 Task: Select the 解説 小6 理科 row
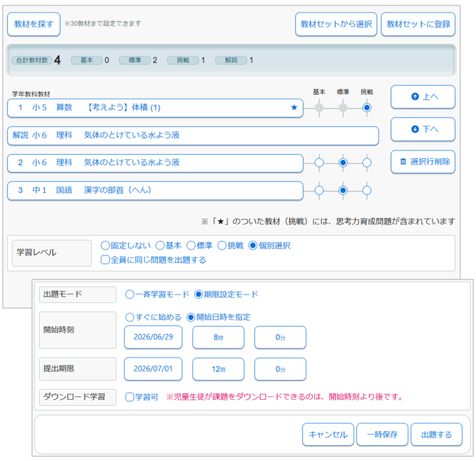pos(193,135)
